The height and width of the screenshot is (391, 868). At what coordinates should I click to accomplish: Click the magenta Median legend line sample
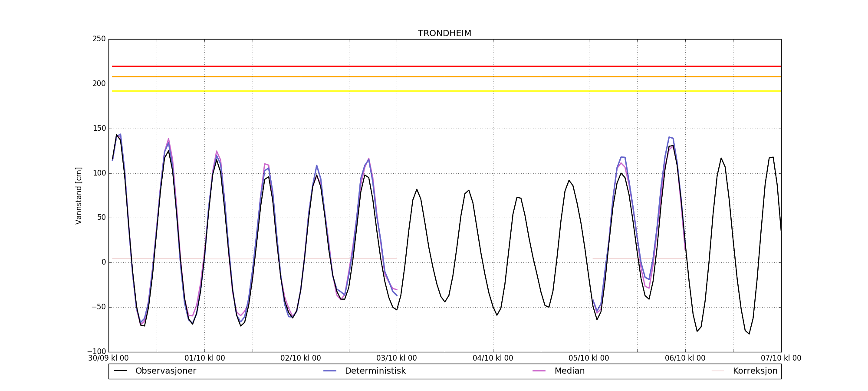coord(539,371)
